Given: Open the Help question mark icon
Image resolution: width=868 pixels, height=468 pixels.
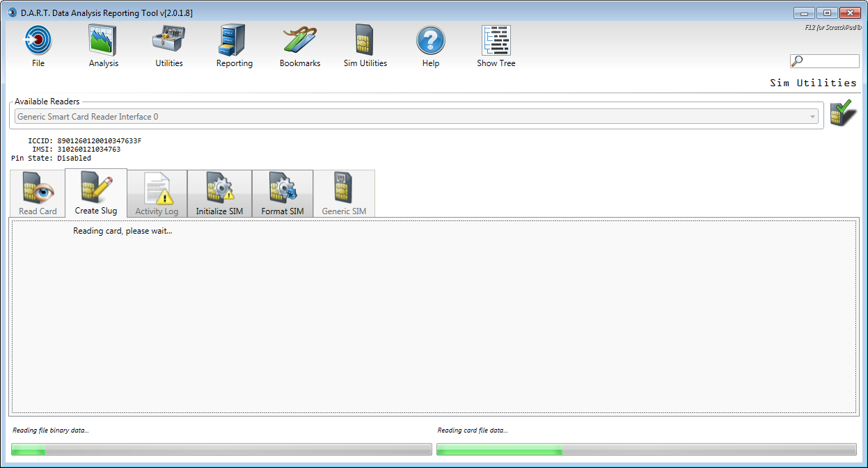Looking at the screenshot, I should pos(431,40).
